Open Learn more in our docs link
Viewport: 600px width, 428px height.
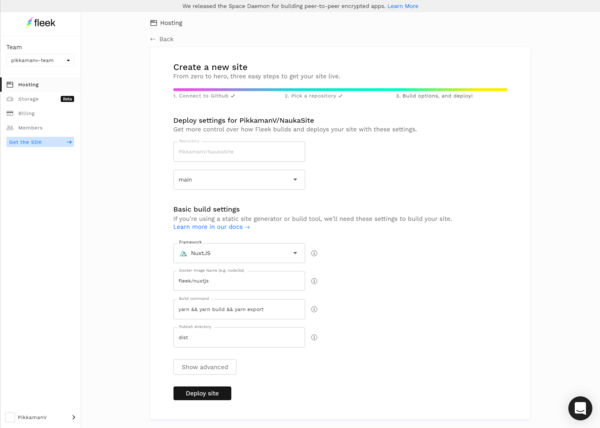coord(212,227)
